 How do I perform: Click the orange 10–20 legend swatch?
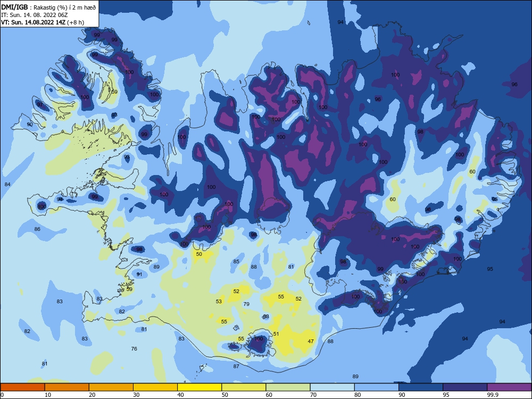tap(67, 387)
